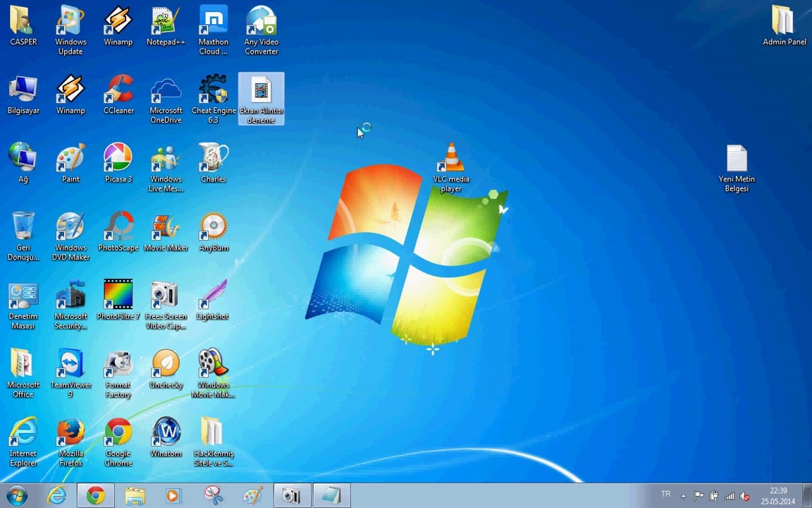This screenshot has width=812, height=508.
Task: Select the Microsoft OneDrive shortcut
Action: tap(166, 99)
